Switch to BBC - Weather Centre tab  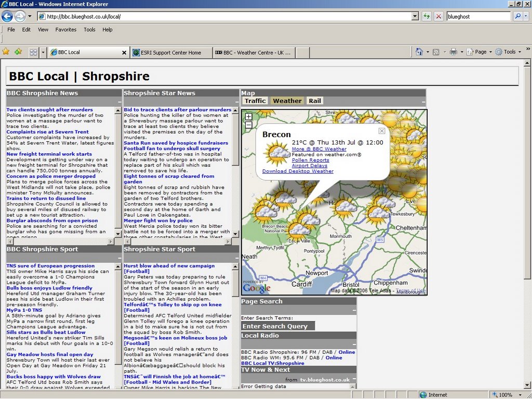[x=254, y=52]
